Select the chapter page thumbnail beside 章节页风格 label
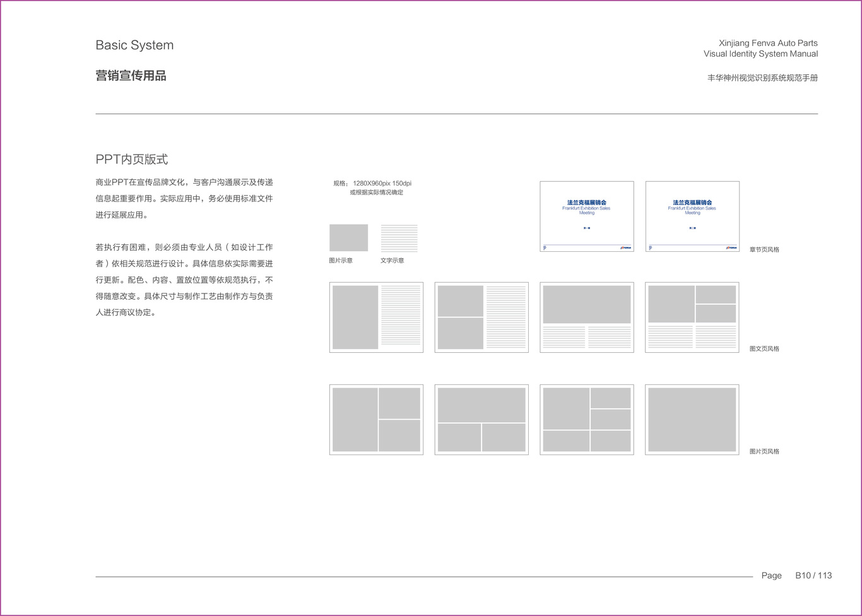This screenshot has width=862, height=616. 692,216
